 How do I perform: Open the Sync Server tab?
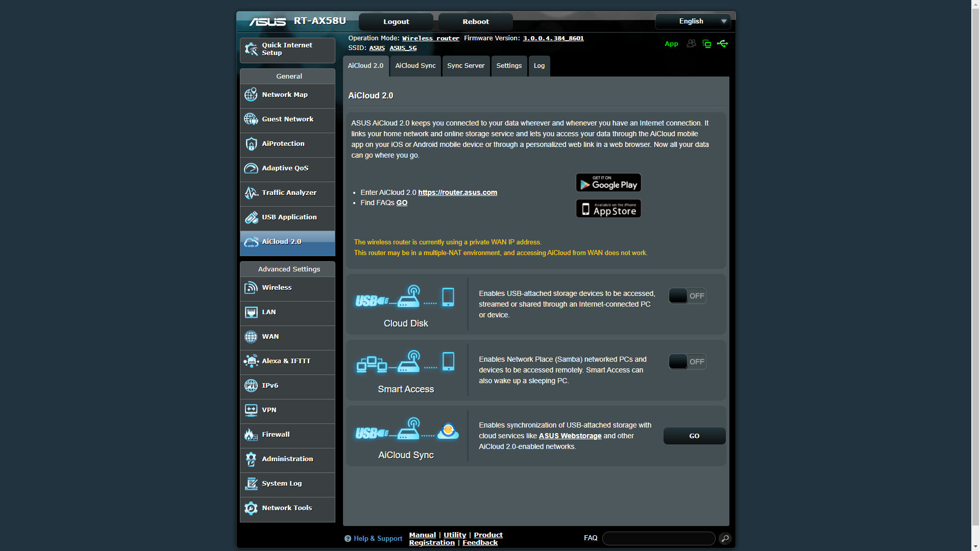pyautogui.click(x=465, y=66)
